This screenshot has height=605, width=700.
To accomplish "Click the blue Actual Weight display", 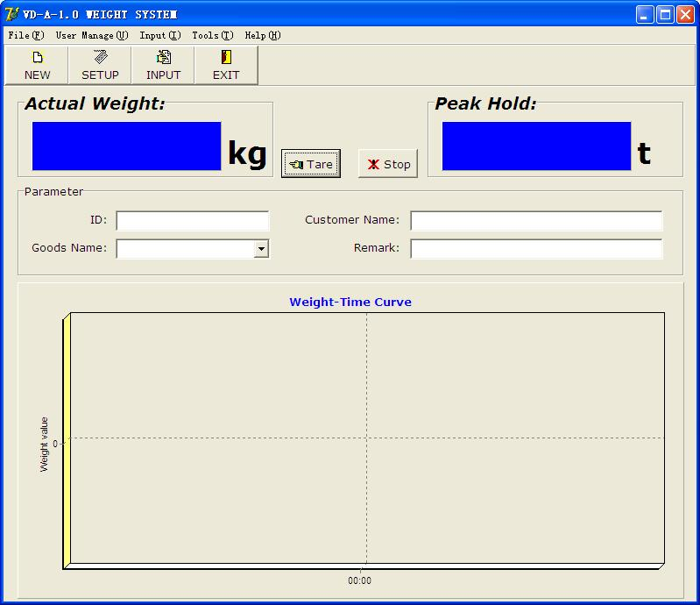I will [x=126, y=146].
